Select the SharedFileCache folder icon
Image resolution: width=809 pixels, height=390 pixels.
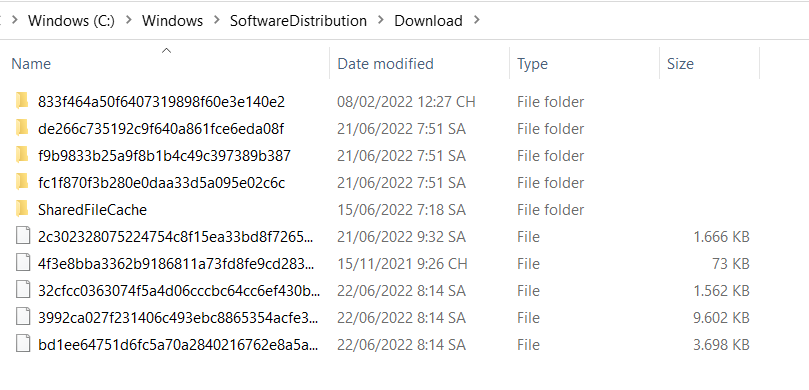22,209
